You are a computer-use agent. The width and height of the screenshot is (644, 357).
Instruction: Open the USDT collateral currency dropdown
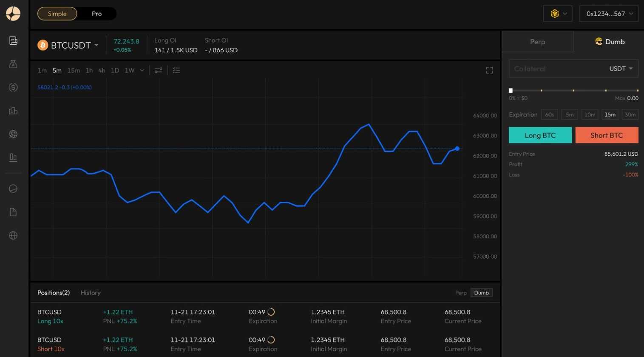click(x=621, y=69)
